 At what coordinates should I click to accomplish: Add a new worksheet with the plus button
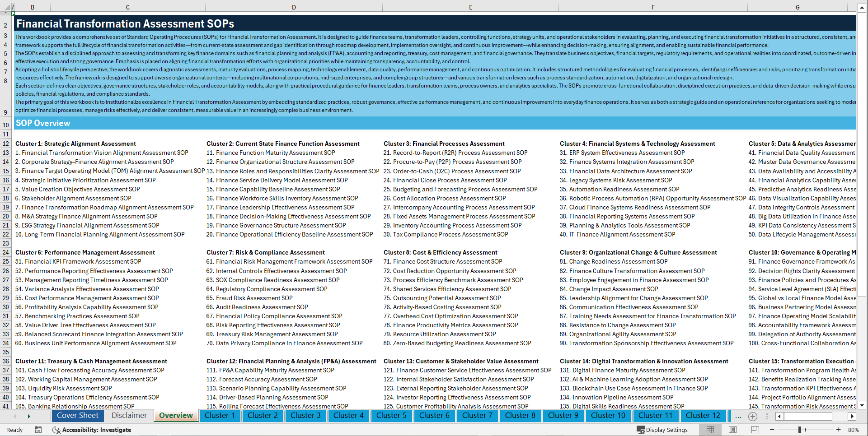(x=753, y=417)
